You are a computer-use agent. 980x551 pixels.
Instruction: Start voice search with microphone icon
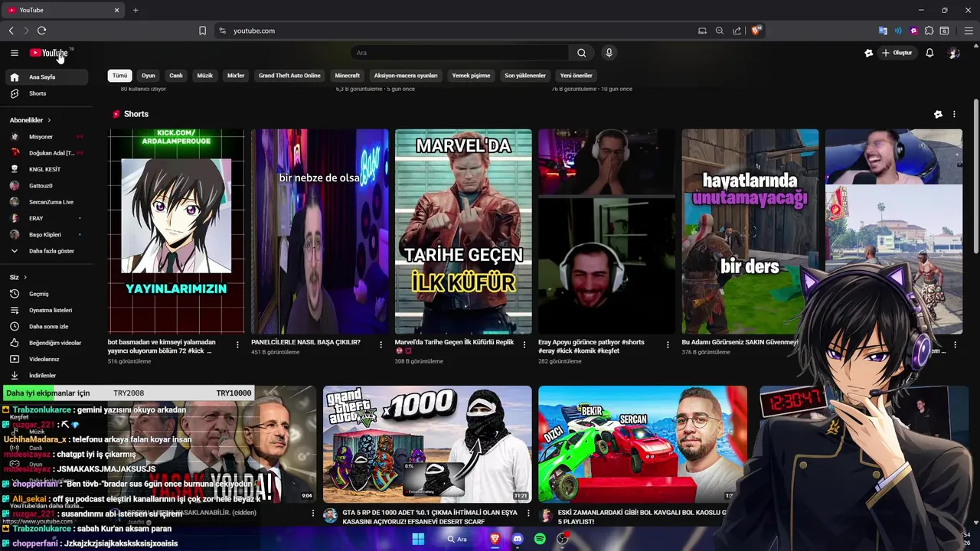pos(609,53)
